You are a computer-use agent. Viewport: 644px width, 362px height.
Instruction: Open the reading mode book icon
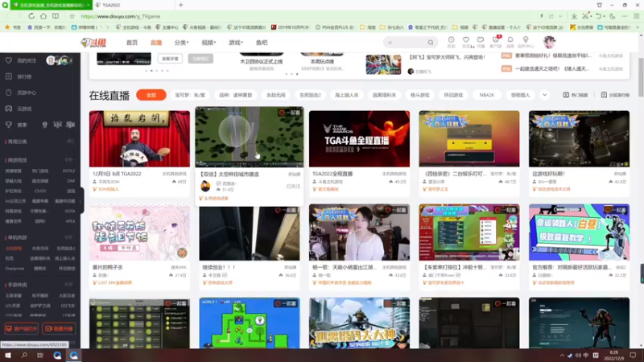(56, 16)
